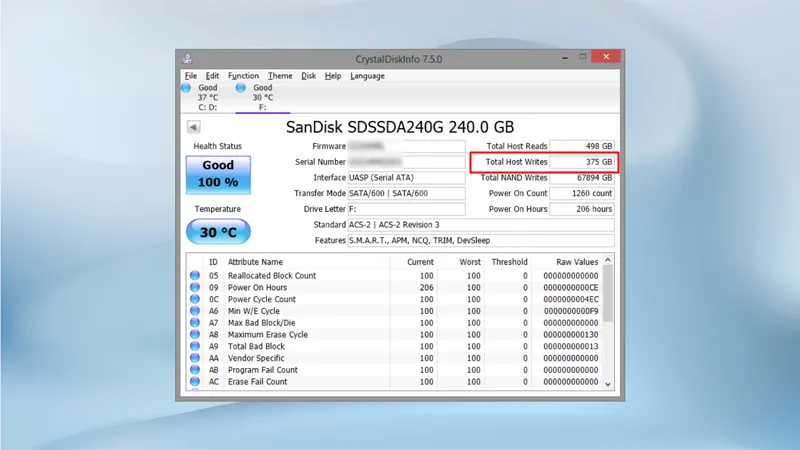The height and width of the screenshot is (450, 800).
Task: Click status circle for Vendor Specific row
Action: point(195,358)
